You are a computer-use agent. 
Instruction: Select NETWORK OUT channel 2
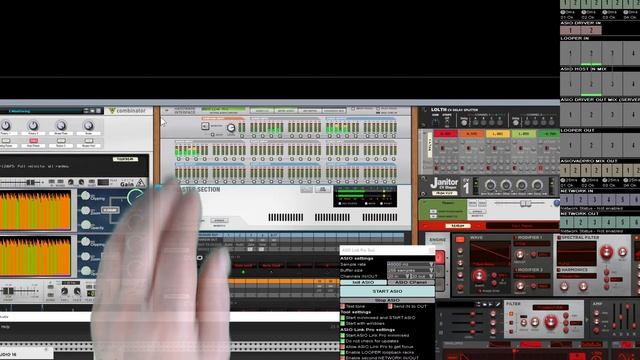[x=580, y=222]
